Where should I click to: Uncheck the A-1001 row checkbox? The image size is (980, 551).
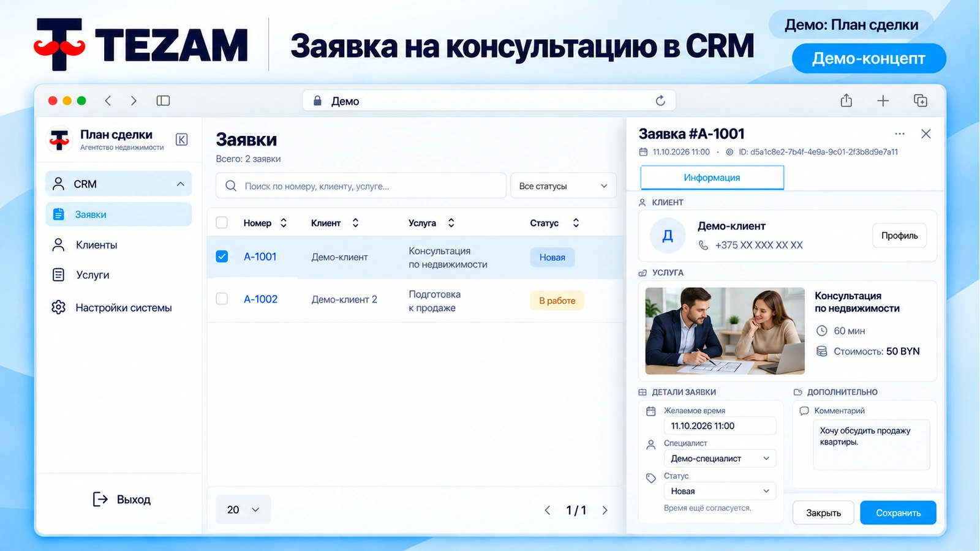click(x=222, y=257)
